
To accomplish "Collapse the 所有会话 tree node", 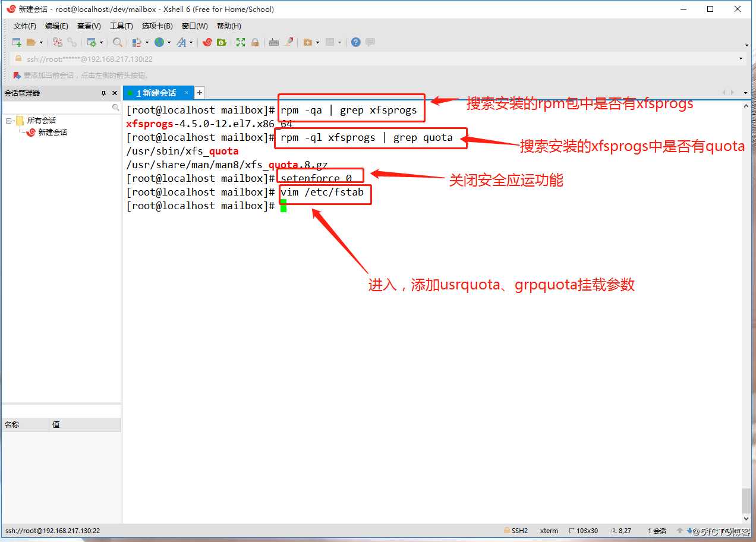I will pos(8,120).
